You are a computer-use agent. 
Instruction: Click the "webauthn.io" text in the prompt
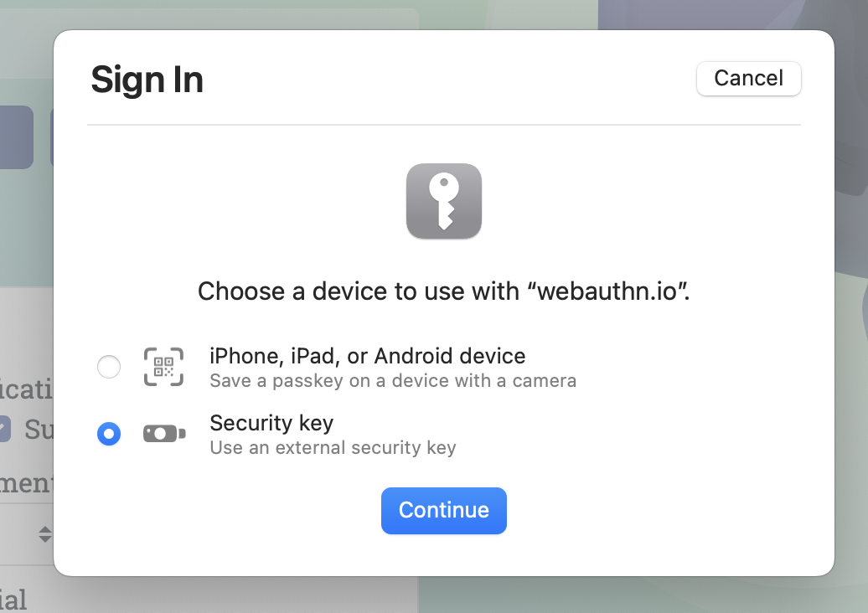click(612, 291)
